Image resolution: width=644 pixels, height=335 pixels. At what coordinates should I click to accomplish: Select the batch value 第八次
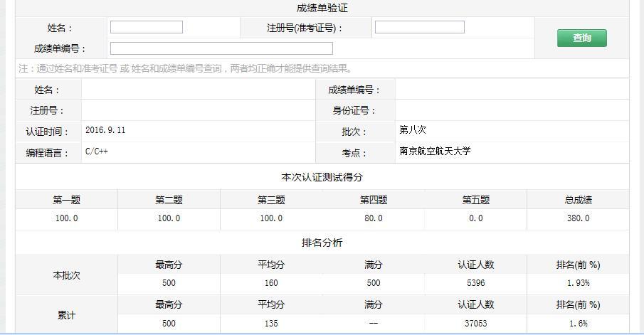coord(412,130)
